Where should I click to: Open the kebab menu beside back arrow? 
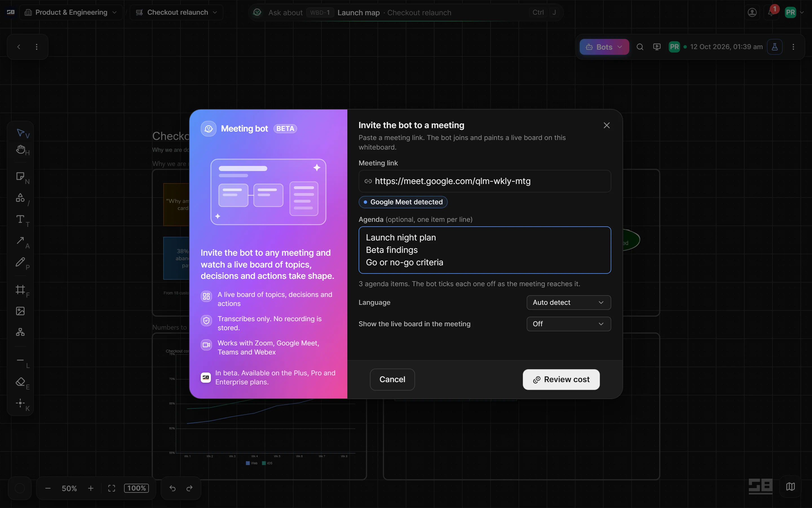click(x=37, y=47)
